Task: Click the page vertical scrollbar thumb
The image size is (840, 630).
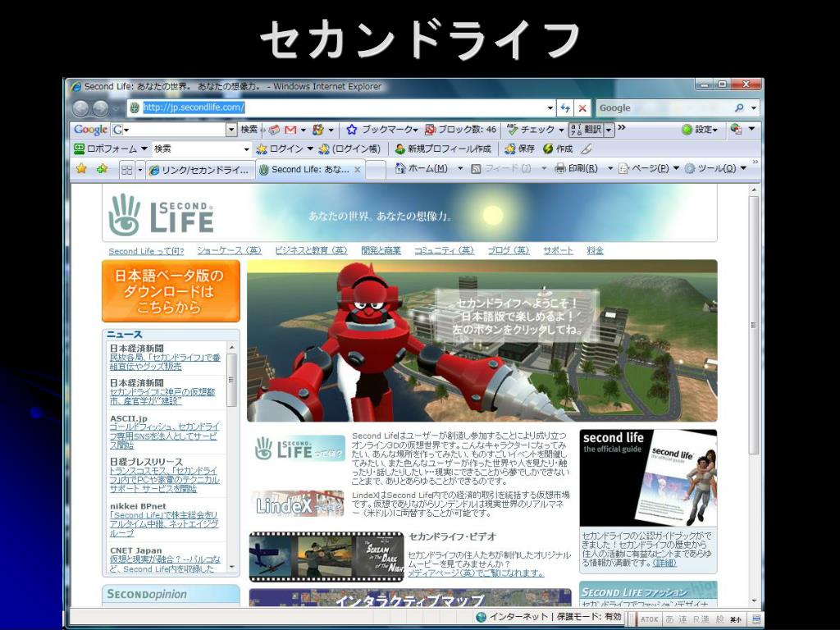Action: coord(754,326)
